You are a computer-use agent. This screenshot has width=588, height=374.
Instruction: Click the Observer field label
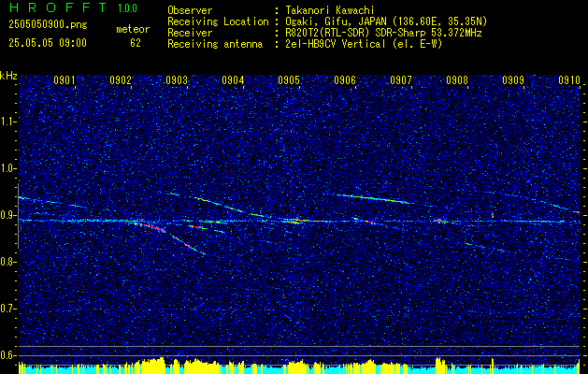point(190,10)
